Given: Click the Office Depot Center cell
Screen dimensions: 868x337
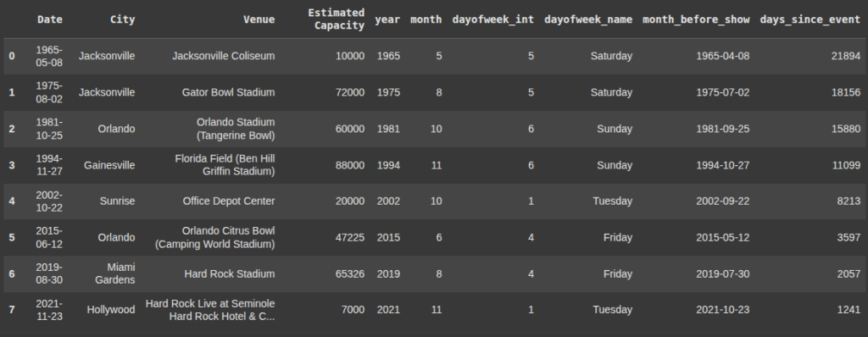Looking at the screenshot, I should [229, 202].
